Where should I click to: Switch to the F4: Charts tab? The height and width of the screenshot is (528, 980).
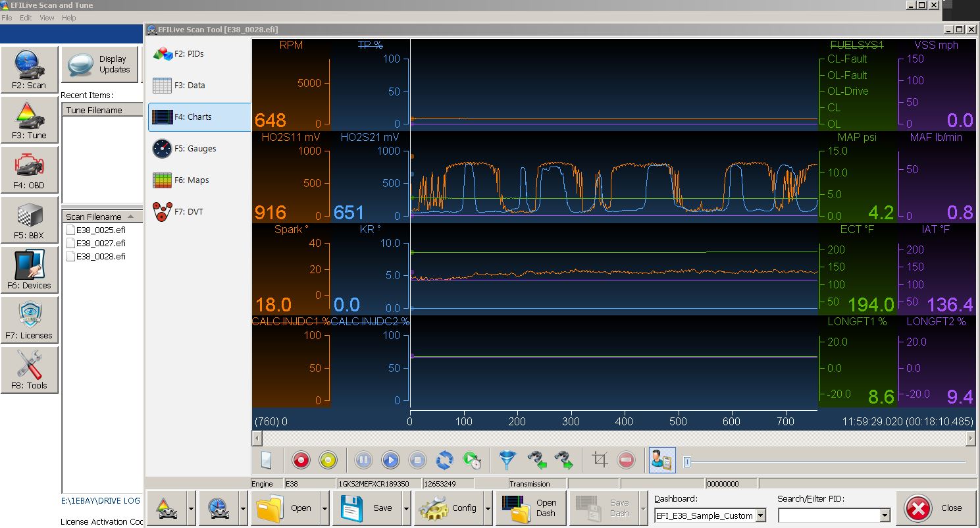(199, 117)
